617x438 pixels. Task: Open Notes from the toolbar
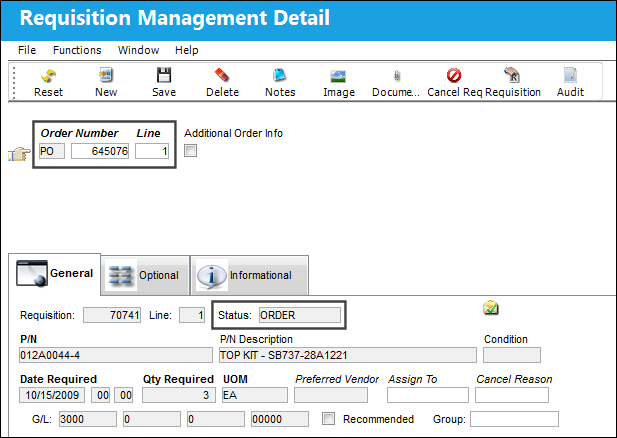point(280,75)
